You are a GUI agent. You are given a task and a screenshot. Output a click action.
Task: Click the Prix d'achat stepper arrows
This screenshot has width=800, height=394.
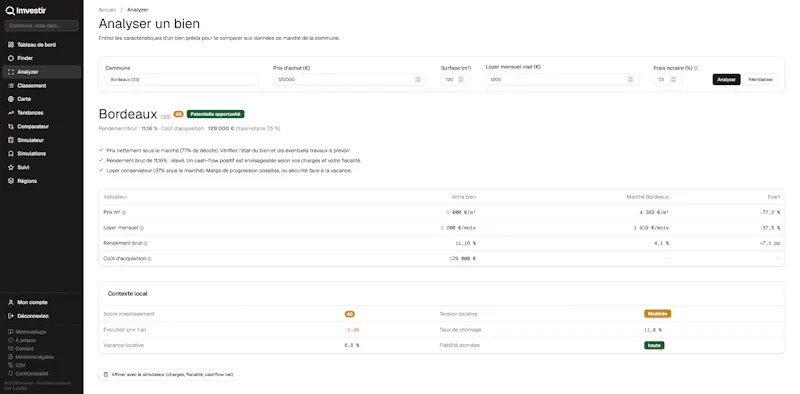click(x=418, y=80)
